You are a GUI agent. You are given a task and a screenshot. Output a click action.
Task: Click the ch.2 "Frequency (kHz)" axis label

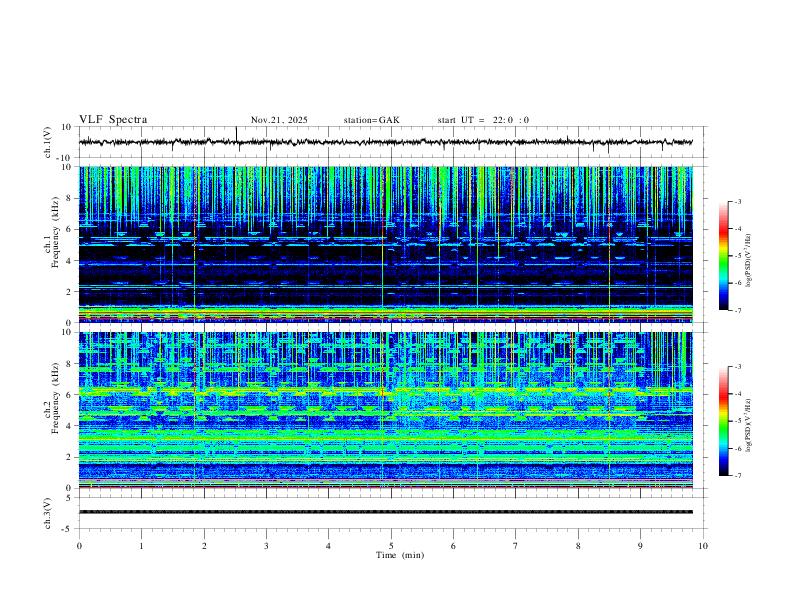(55, 398)
